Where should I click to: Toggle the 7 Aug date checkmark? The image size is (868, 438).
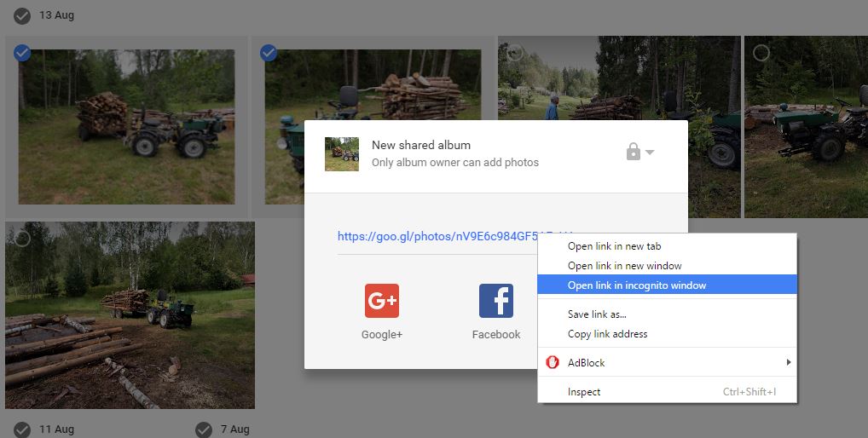point(204,429)
